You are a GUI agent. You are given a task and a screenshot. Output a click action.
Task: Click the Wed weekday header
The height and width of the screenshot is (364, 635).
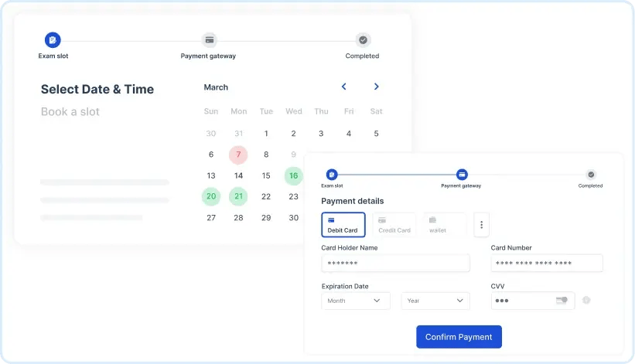[x=294, y=111]
